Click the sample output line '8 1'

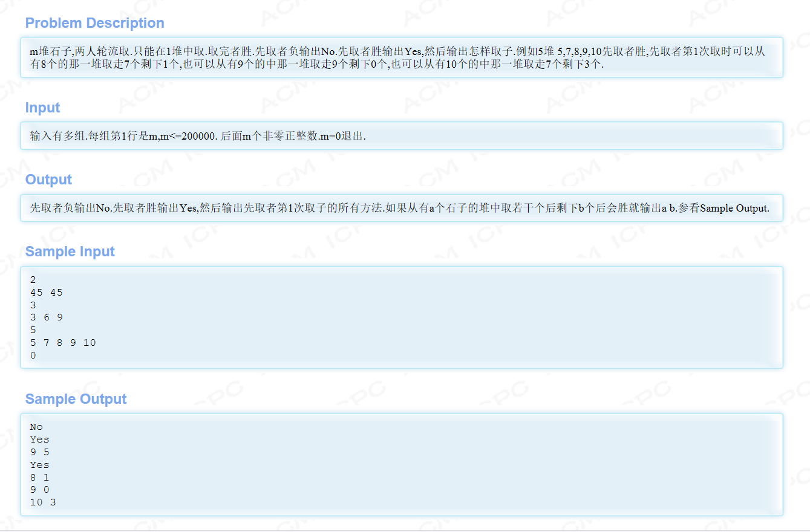click(39, 478)
